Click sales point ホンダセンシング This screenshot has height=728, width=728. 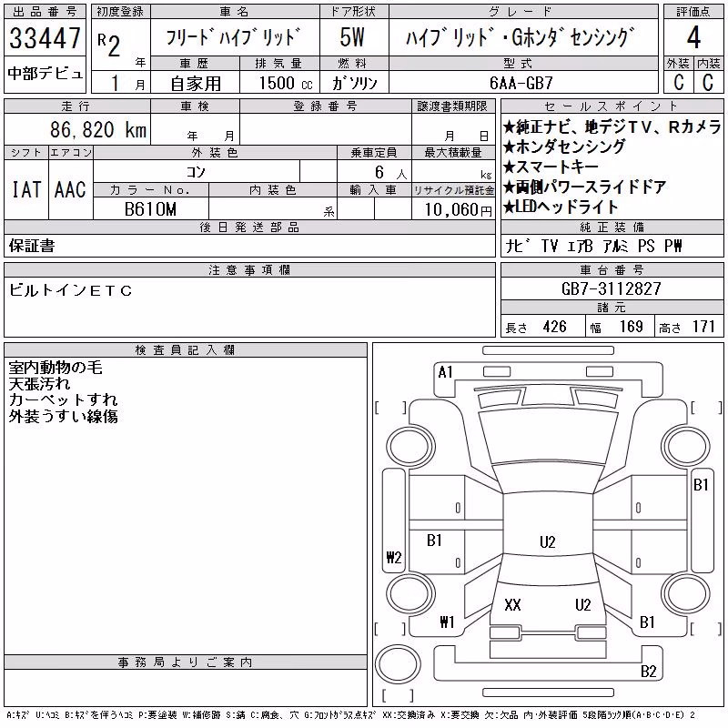(564, 147)
